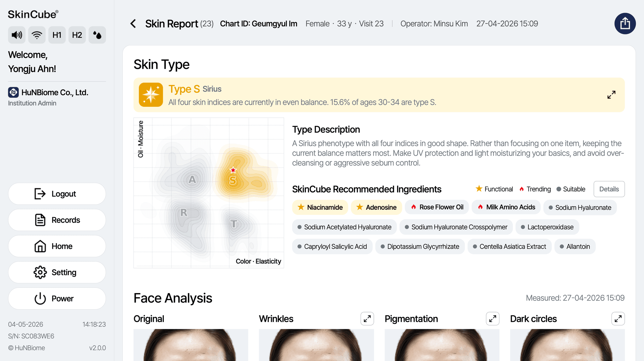The height and width of the screenshot is (361, 644).
Task: Expand the Type S Sirius banner
Action: pos(611,95)
